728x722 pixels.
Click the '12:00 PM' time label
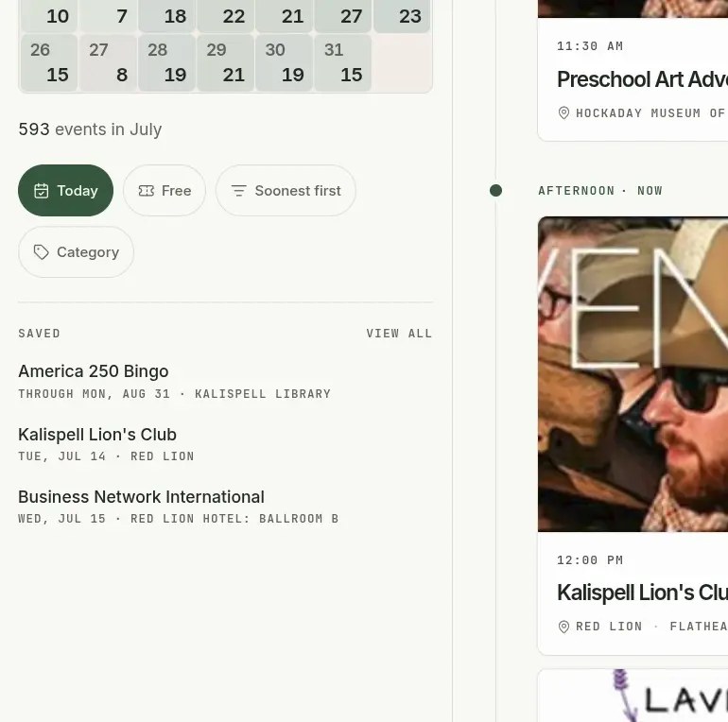(590, 560)
